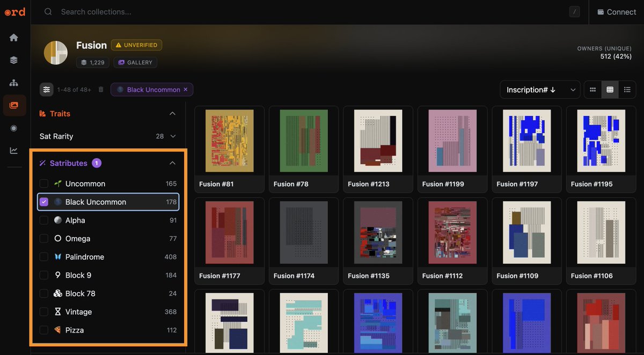Viewport: 644px width, 355px height.
Task: Click the 1-48 of 48+ results count
Action: coord(75,90)
